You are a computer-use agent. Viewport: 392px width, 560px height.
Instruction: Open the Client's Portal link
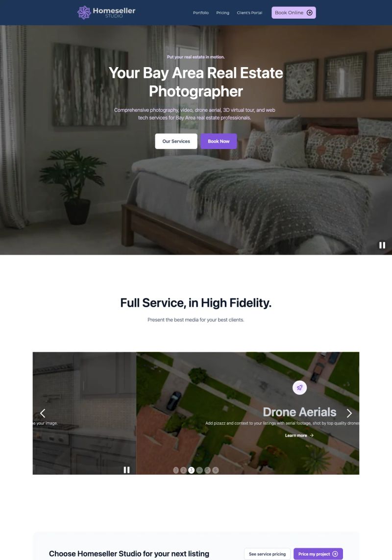249,13
